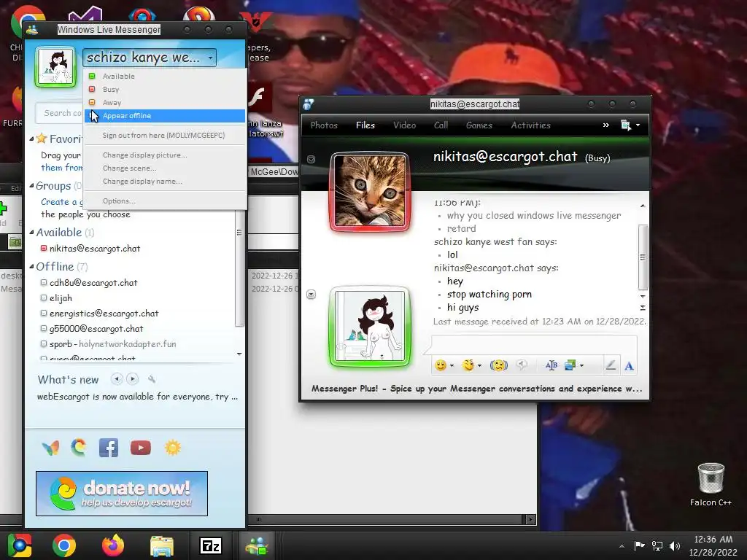This screenshot has width=747, height=560.
Task: Launch Firefox from the taskbar
Action: pyautogui.click(x=113, y=545)
